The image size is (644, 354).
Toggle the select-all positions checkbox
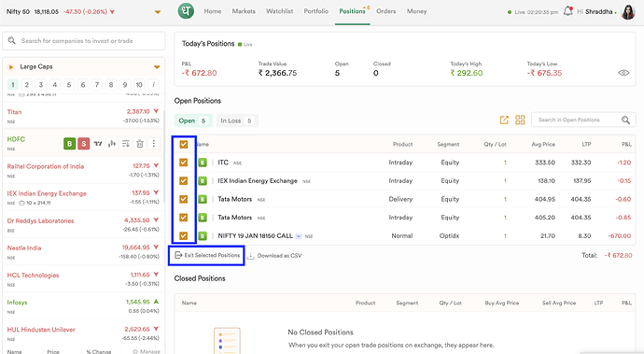pyautogui.click(x=184, y=145)
